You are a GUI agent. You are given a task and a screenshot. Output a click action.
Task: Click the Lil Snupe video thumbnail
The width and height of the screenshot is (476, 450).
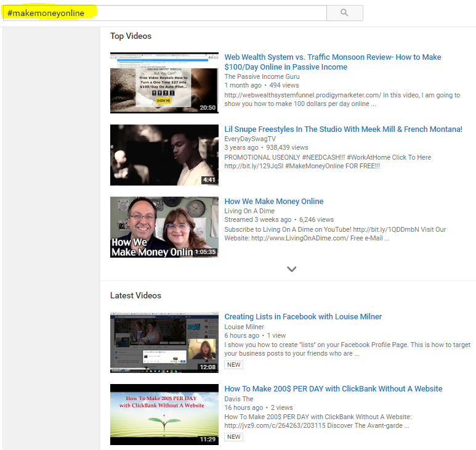tap(164, 155)
